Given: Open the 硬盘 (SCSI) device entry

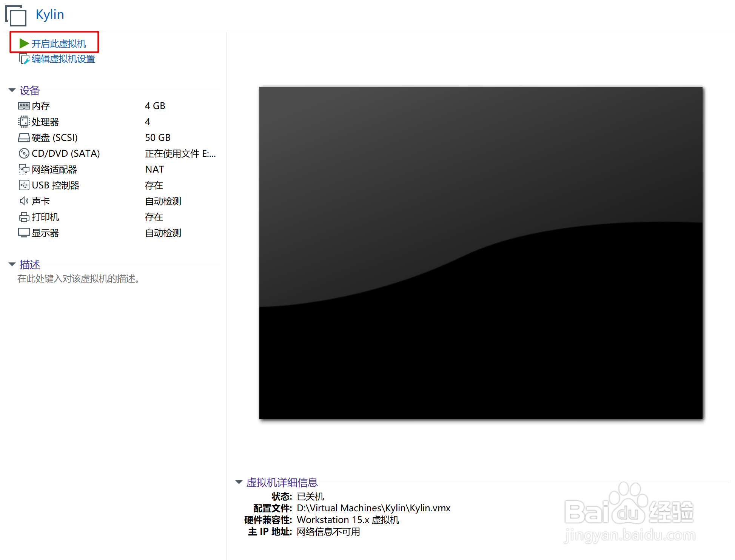Looking at the screenshot, I should pyautogui.click(x=55, y=137).
